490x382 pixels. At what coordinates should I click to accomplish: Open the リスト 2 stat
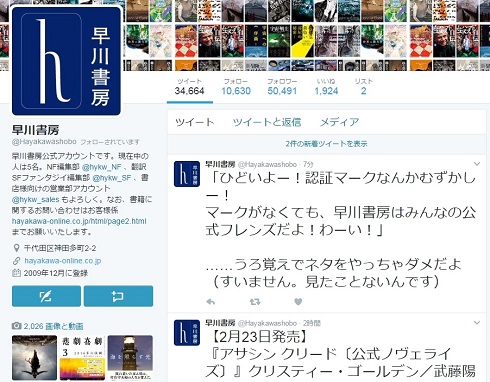(364, 87)
